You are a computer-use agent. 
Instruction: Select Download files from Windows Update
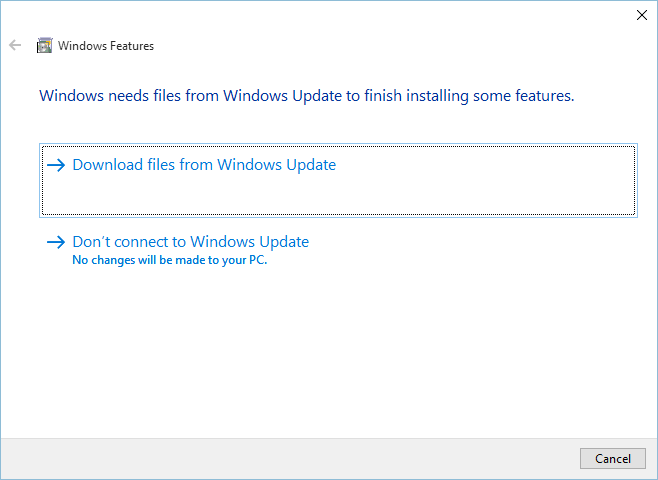pos(338,180)
